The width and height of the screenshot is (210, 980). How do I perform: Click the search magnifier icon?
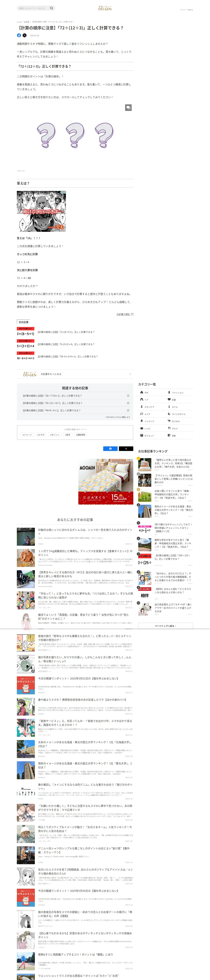52,8
